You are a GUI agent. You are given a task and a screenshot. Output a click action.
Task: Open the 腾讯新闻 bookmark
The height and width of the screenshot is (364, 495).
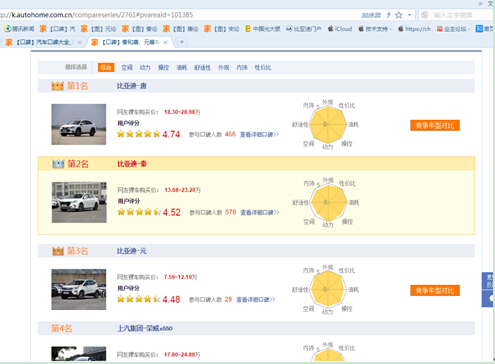click(19, 29)
